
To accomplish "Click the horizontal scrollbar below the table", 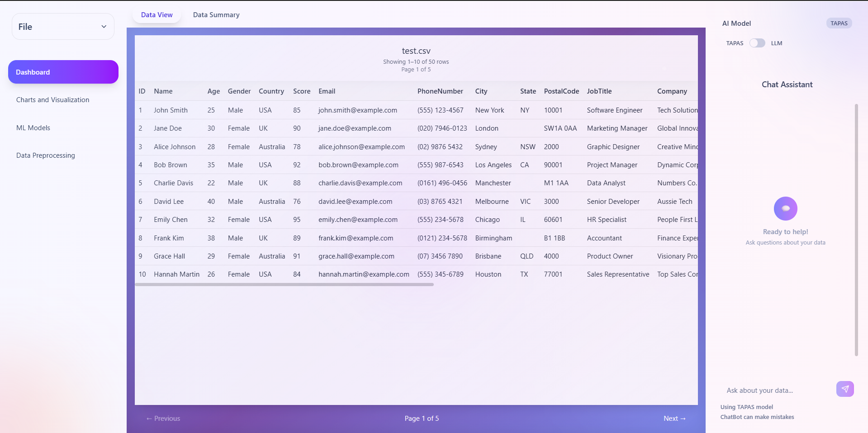I will pos(284,284).
